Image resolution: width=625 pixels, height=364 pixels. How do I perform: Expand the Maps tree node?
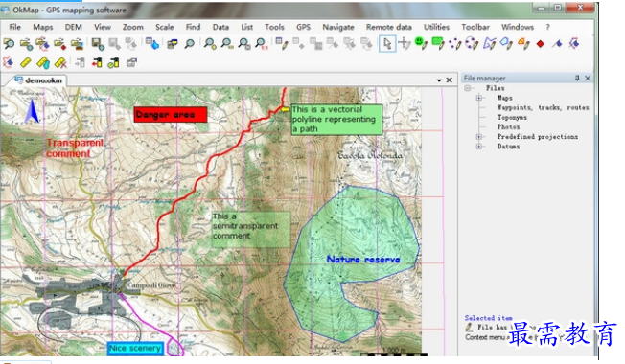coord(478,98)
